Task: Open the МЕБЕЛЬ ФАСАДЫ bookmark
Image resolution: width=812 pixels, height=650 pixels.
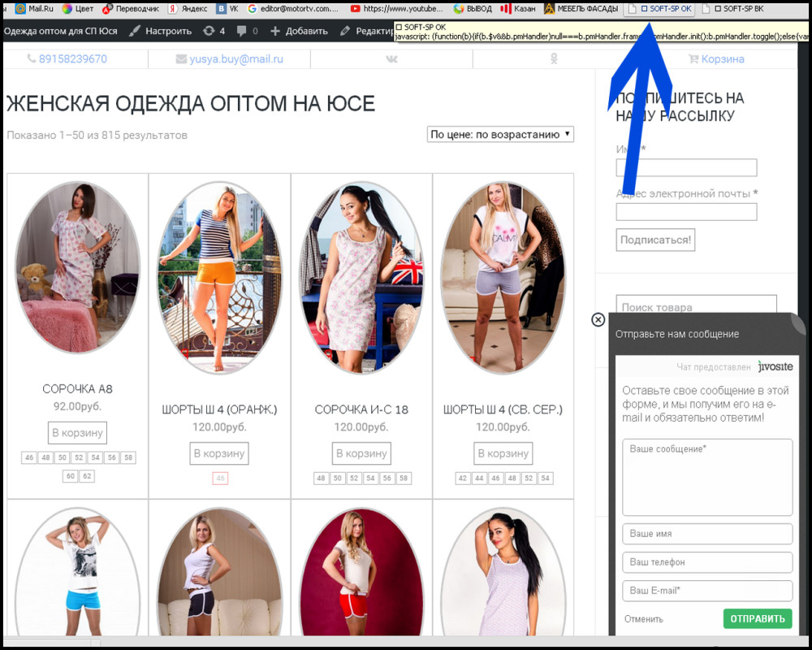Action: pos(581,9)
